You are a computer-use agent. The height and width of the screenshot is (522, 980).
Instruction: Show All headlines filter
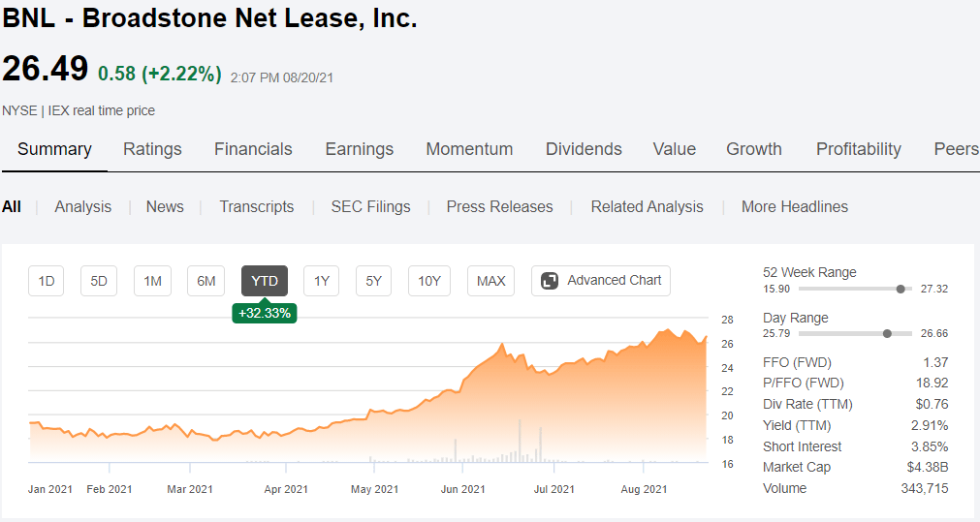pos(12,206)
